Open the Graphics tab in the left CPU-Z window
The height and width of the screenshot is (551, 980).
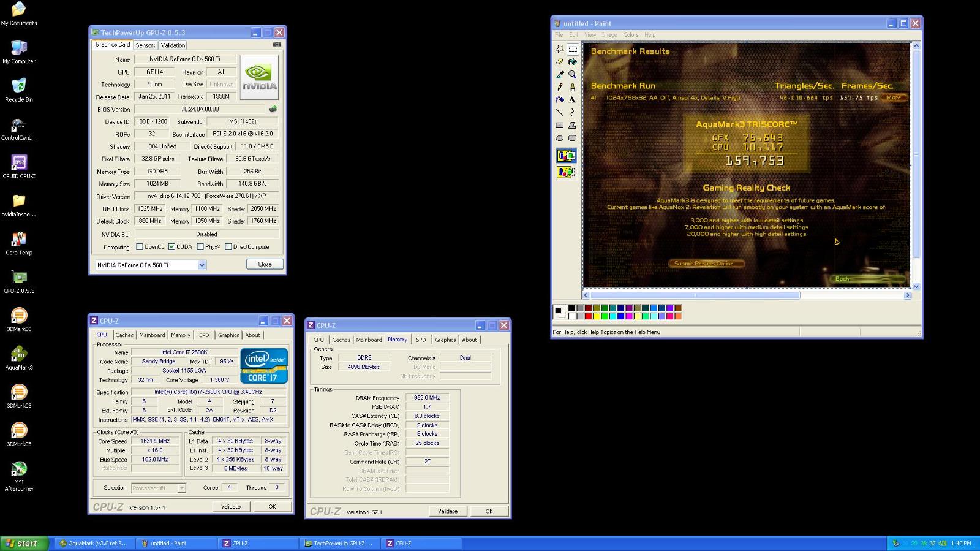(x=228, y=335)
